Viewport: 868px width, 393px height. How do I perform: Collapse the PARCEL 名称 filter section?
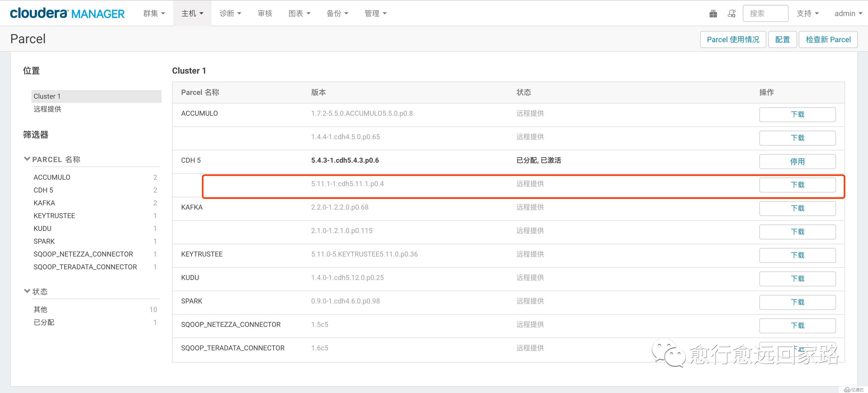pyautogui.click(x=27, y=159)
